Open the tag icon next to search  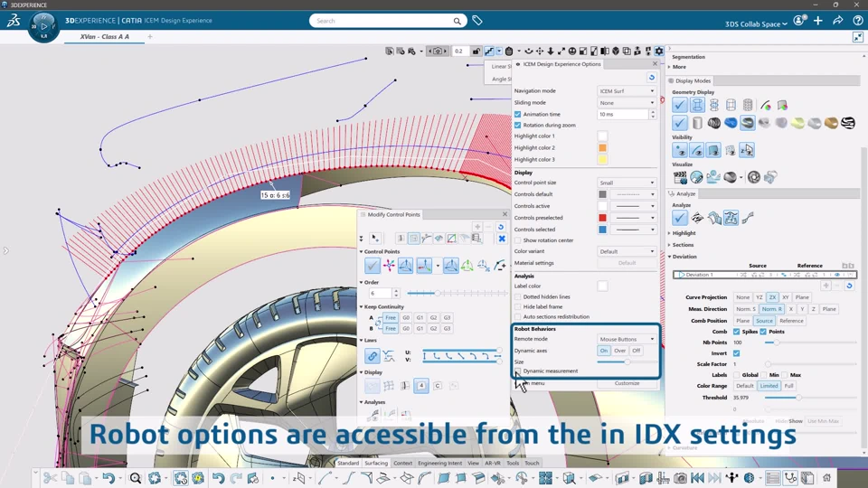(x=477, y=21)
